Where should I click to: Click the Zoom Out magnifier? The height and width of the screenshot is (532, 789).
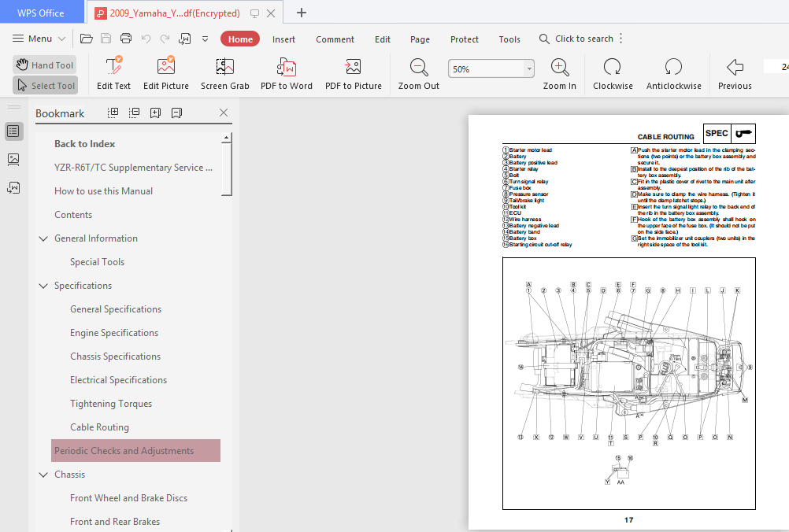coord(419,73)
